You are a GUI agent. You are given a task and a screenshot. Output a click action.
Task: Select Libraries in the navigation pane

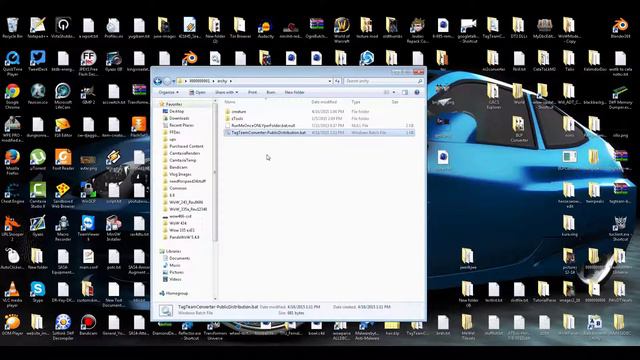(x=173, y=251)
